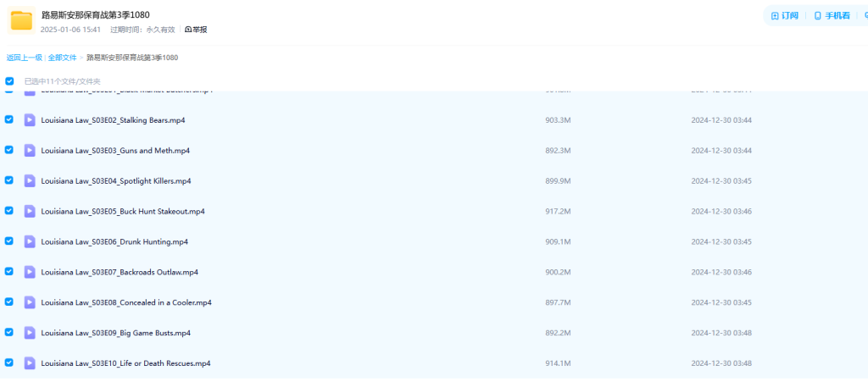The width and height of the screenshot is (868, 382).
Task: Open Louisiana Law_S03E09_Big Game Busts.mp4 file
Action: (115, 333)
